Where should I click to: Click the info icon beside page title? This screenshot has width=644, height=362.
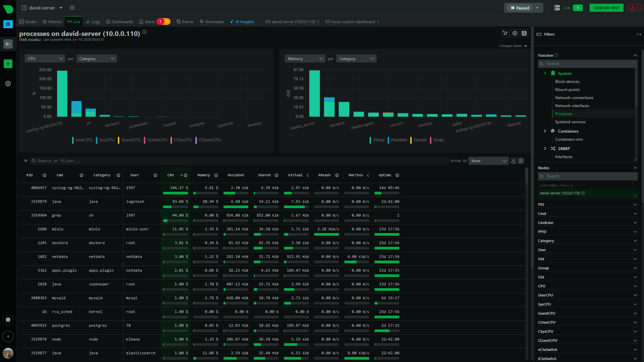pos(144,32)
